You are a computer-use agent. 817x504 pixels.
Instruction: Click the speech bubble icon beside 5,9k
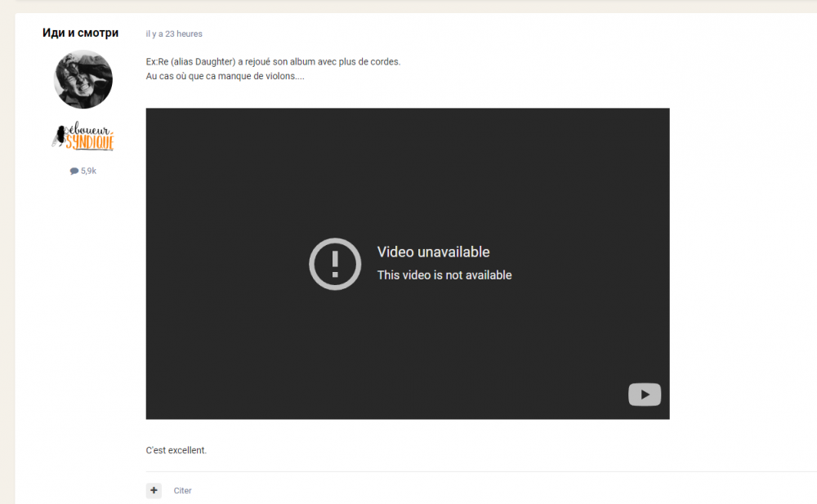click(73, 170)
